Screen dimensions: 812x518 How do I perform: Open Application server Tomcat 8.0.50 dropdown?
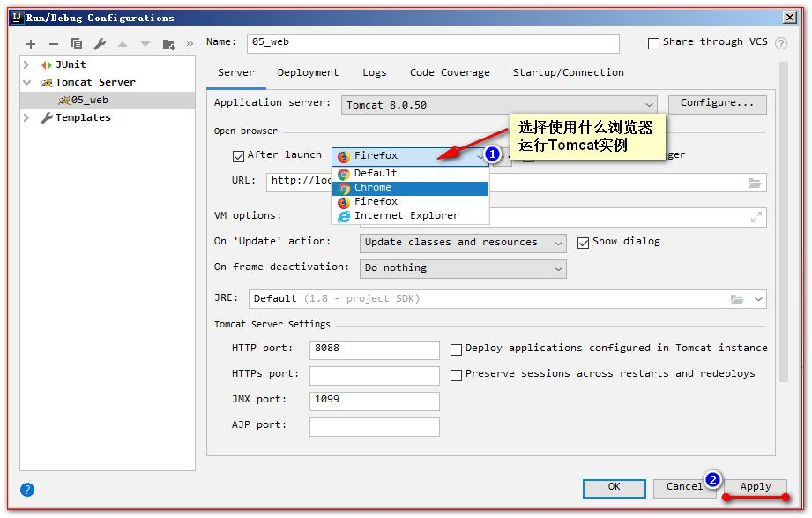coord(499,105)
